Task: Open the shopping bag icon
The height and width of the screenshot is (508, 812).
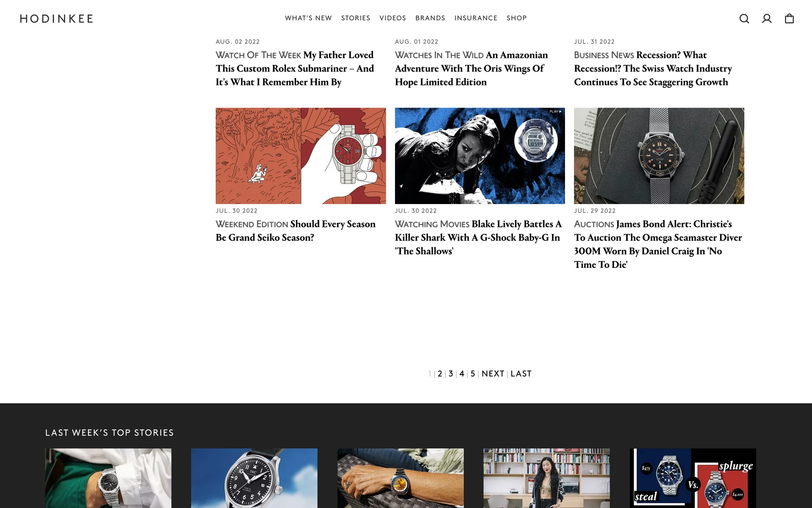Action: click(789, 19)
